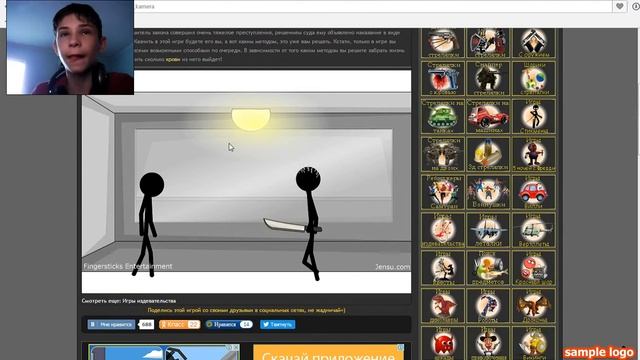The height and width of the screenshot is (360, 640).
Task: Open the green tank shooters category
Action: pyautogui.click(x=443, y=116)
